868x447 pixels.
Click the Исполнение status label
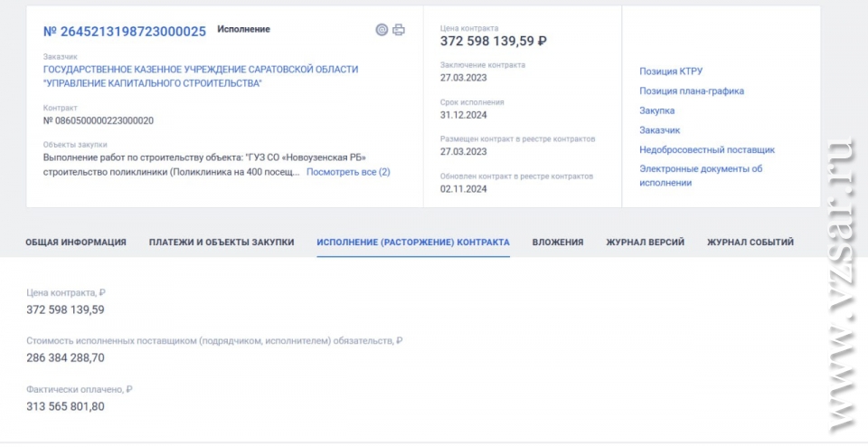pos(243,29)
